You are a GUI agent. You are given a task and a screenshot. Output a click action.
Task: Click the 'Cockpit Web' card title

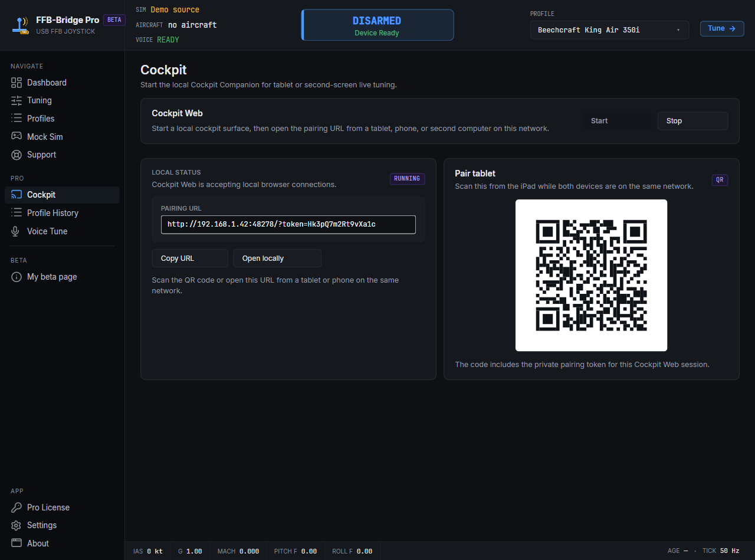[x=177, y=113]
